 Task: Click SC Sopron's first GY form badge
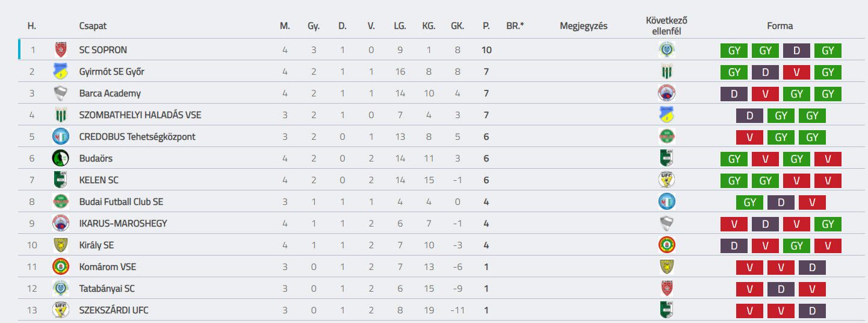pos(734,51)
